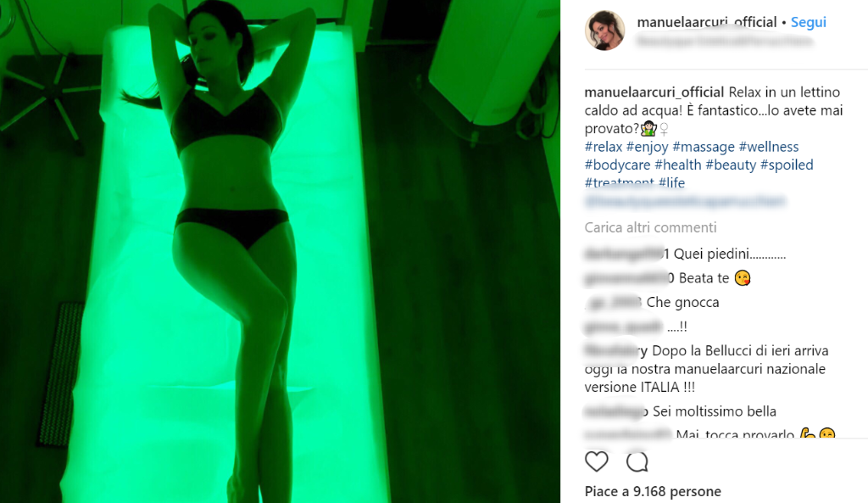The width and height of the screenshot is (868, 503).
Task: Click the caption author manuelaarcuri_official name
Action: (654, 92)
